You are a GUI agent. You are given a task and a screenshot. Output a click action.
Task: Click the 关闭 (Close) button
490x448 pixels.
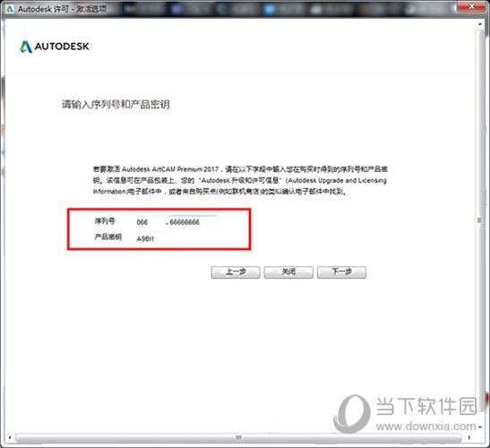[x=288, y=272]
